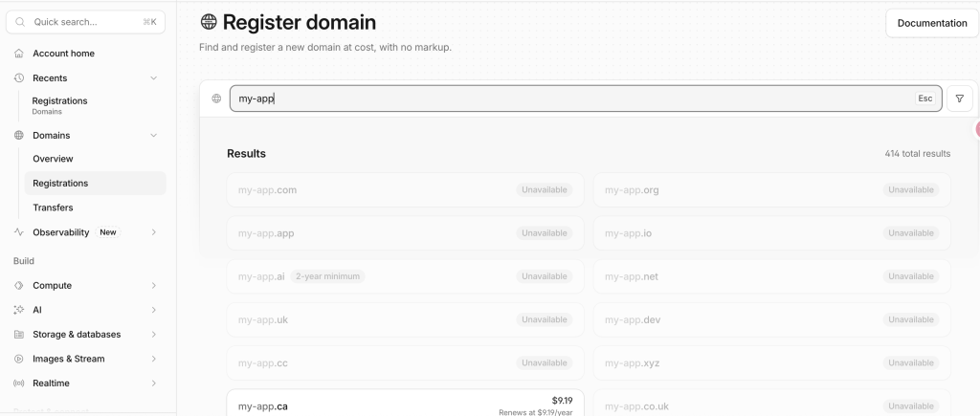Expand the AI section chevron
This screenshot has width=980, height=416.
(x=154, y=310)
